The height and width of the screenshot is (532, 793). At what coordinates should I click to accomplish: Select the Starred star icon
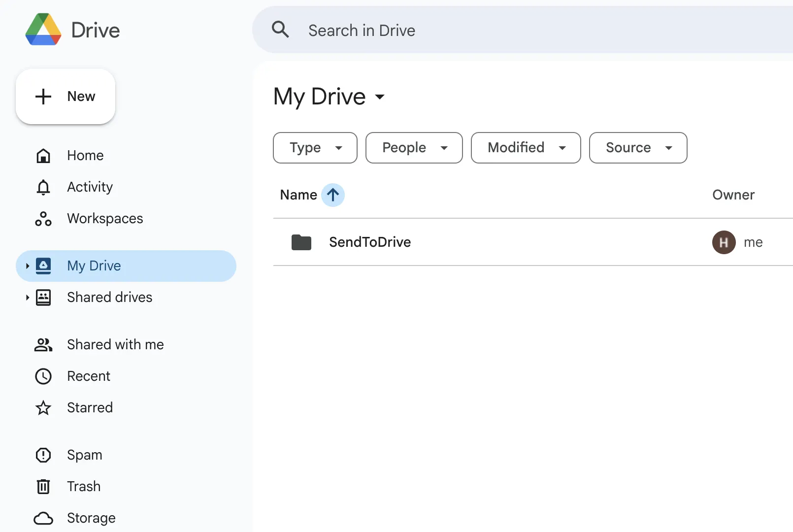43,408
